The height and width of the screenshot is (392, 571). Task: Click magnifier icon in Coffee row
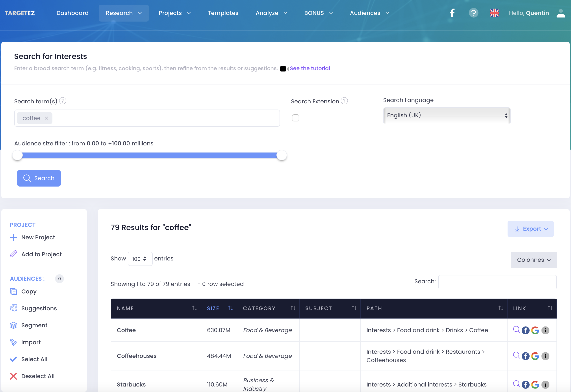pyautogui.click(x=516, y=330)
